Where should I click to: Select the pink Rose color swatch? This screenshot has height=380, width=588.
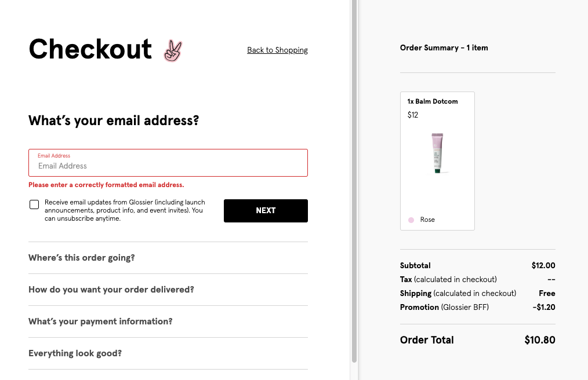coord(411,220)
